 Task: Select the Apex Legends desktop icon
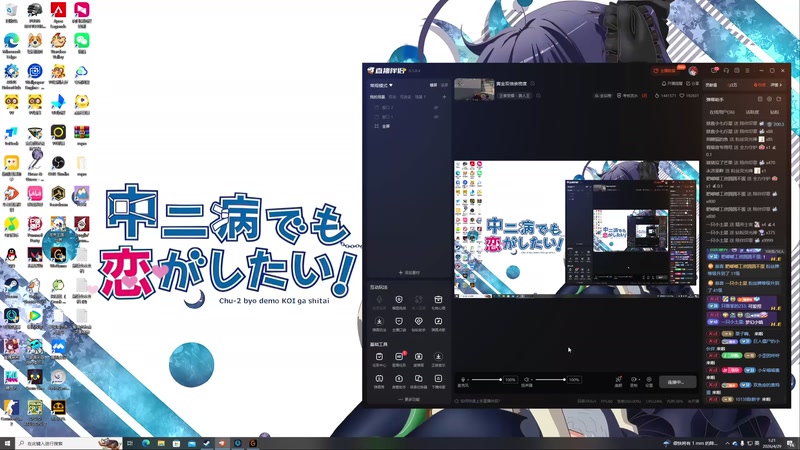click(x=58, y=14)
